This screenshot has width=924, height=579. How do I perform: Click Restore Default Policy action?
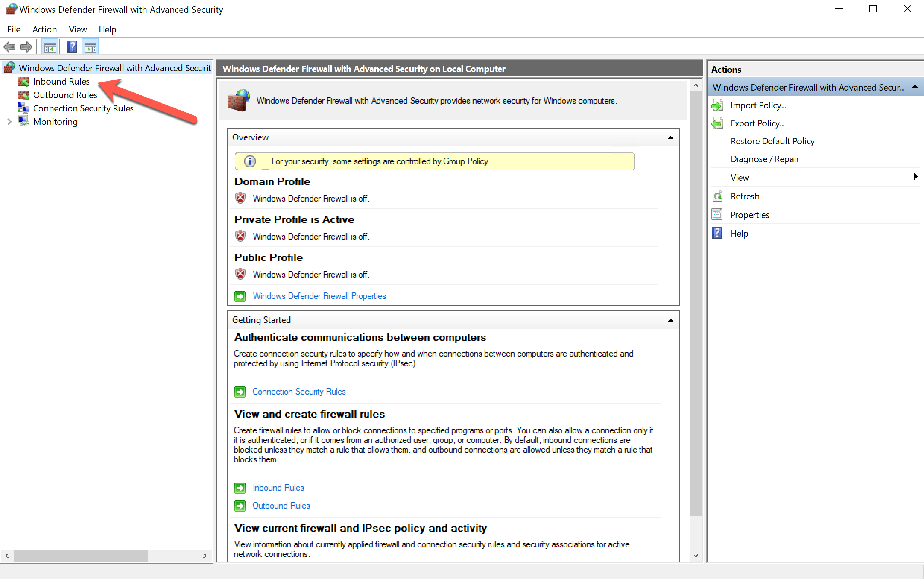pyautogui.click(x=772, y=141)
